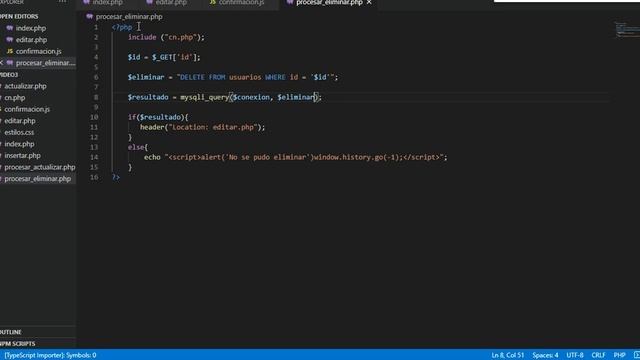The width and height of the screenshot is (640, 360).
Task: Click the echo script alert line
Action: (296, 157)
